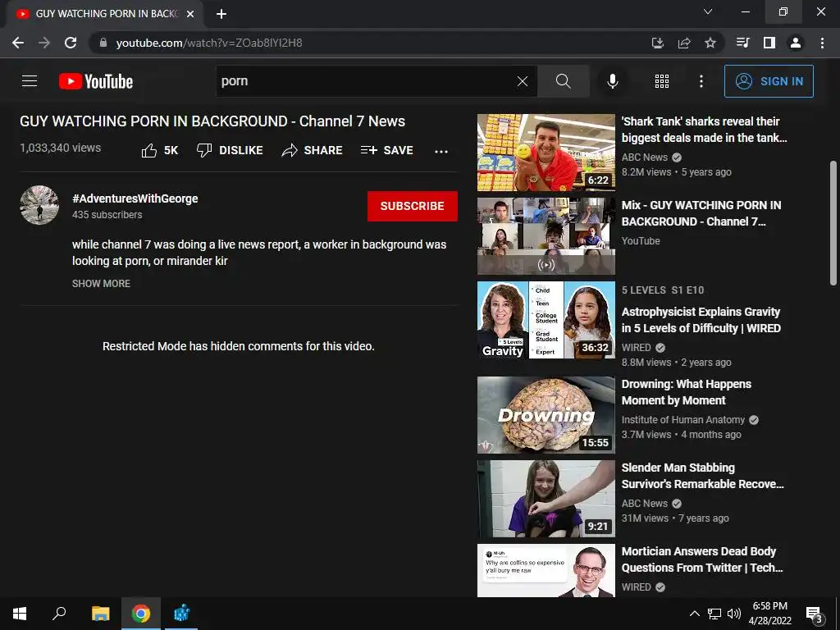Open media controls icon in Chrome toolbar

[742, 43]
